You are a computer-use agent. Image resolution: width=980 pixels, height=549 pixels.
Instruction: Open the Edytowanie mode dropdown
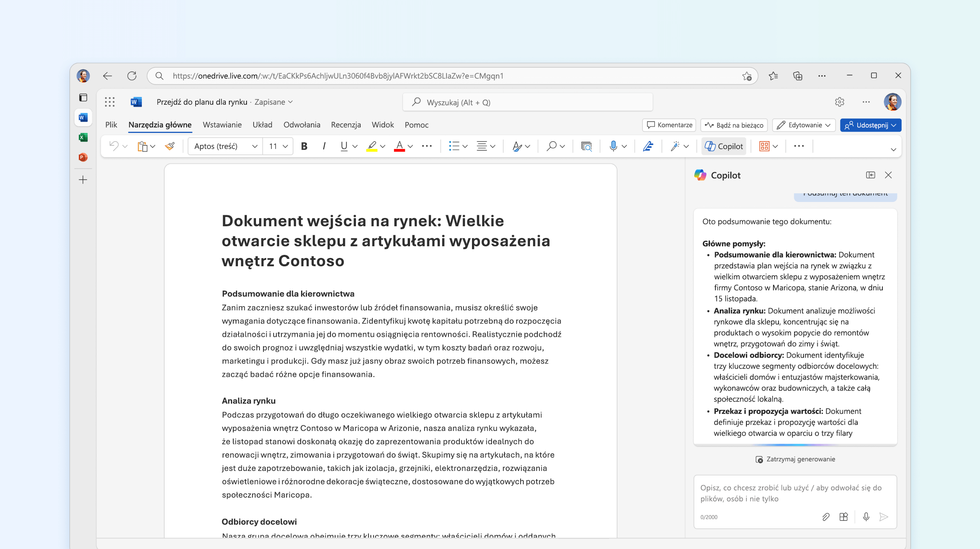click(x=804, y=125)
